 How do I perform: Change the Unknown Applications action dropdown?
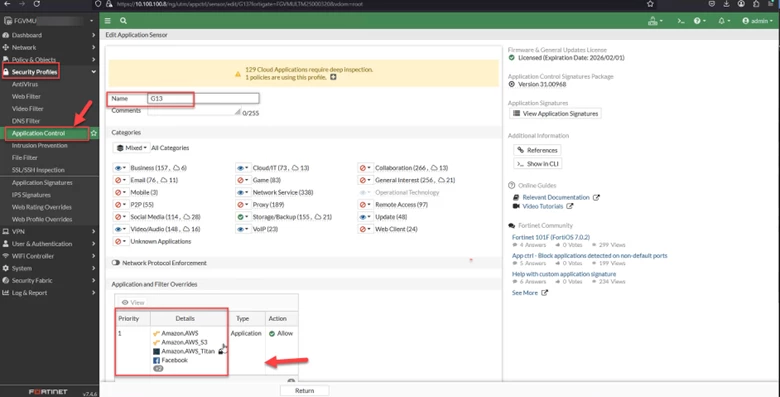[x=121, y=241]
